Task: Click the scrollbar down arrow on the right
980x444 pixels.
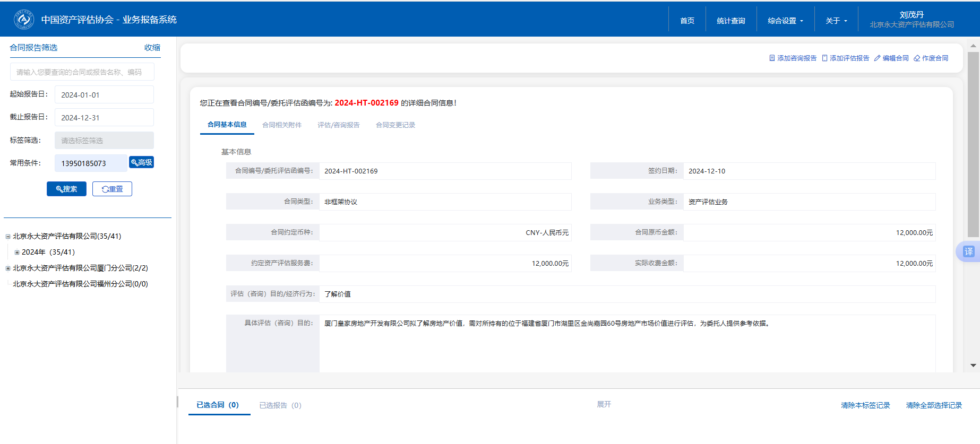Action: click(973, 365)
